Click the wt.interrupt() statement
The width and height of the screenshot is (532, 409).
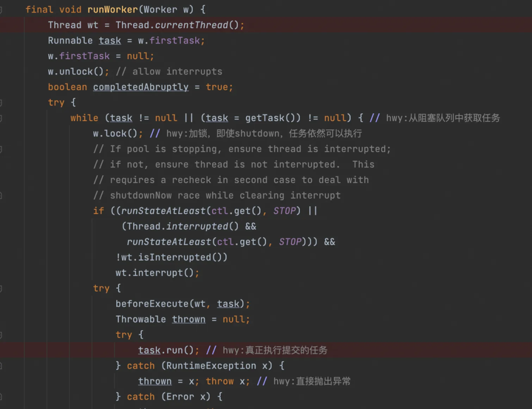[158, 273]
